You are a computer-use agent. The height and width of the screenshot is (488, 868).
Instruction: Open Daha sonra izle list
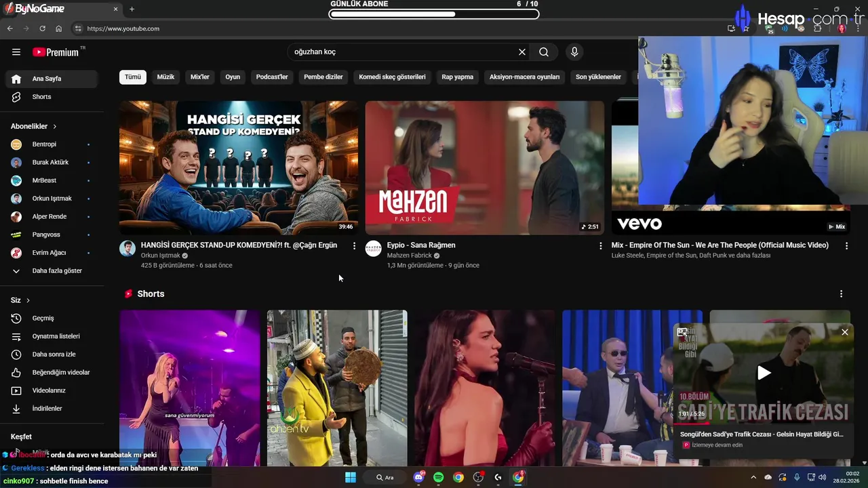click(52, 354)
